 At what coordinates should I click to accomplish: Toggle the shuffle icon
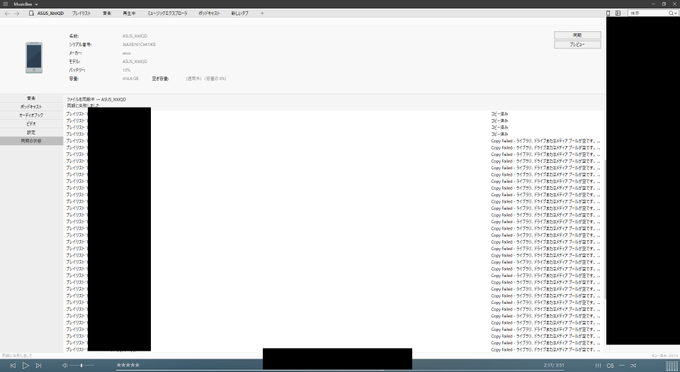[633, 365]
